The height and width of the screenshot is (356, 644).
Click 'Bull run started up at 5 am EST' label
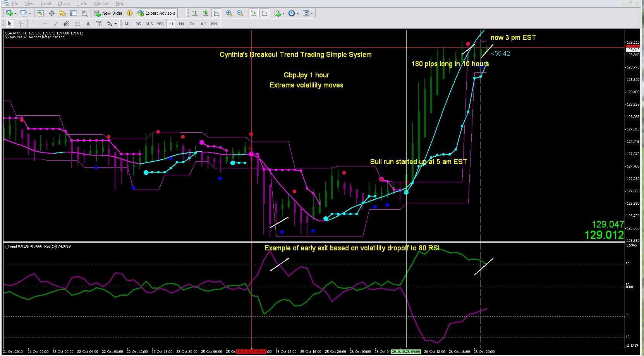(x=418, y=162)
